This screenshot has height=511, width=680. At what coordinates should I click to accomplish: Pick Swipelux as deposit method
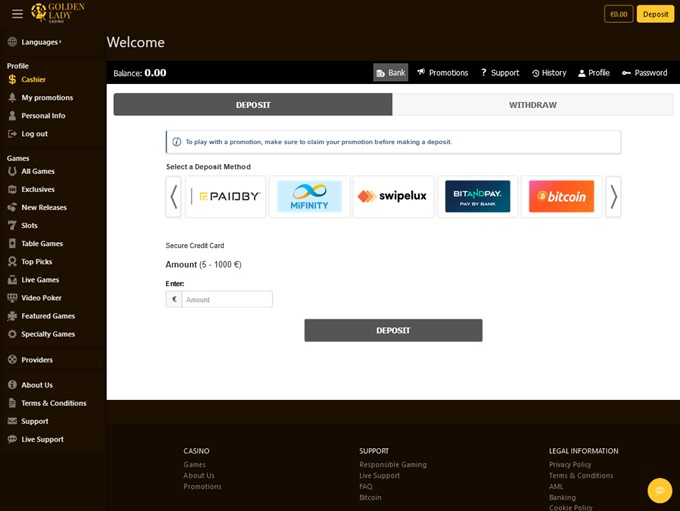point(393,197)
